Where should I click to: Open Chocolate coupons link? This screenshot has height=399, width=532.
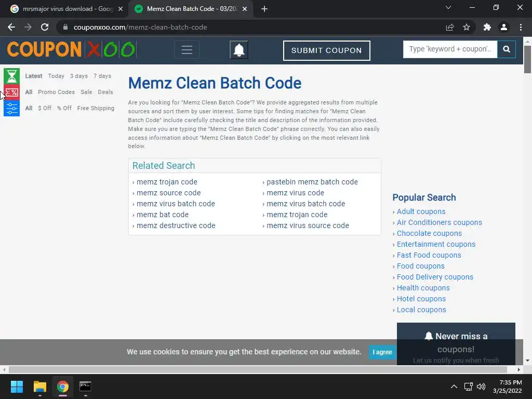tap(429, 233)
